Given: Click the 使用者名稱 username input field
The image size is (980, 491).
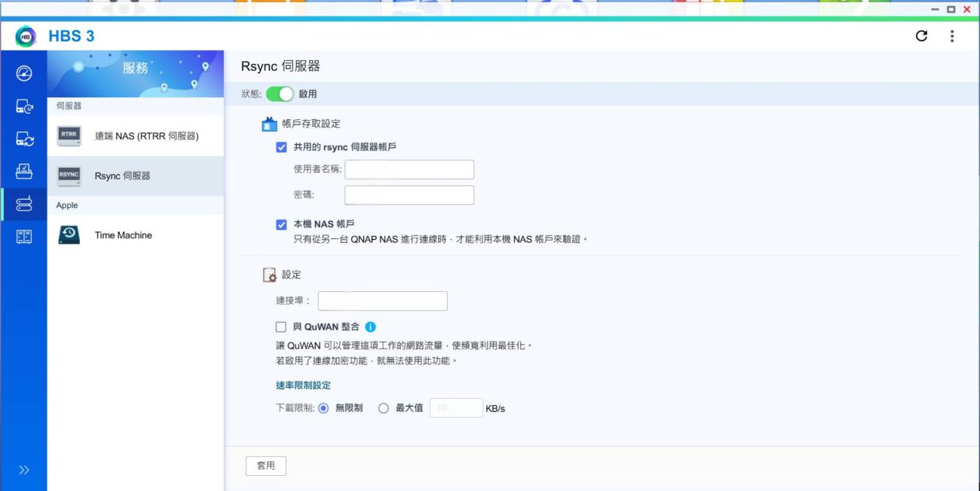Looking at the screenshot, I should coord(409,170).
